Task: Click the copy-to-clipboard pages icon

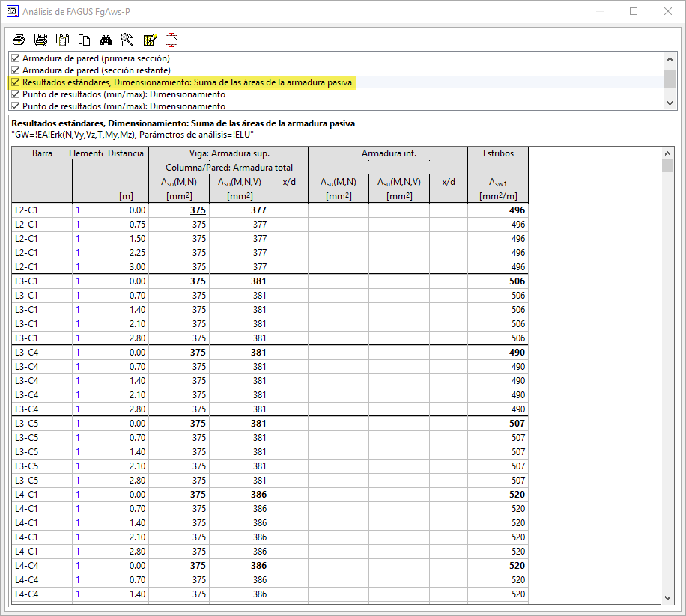Action: pos(63,40)
